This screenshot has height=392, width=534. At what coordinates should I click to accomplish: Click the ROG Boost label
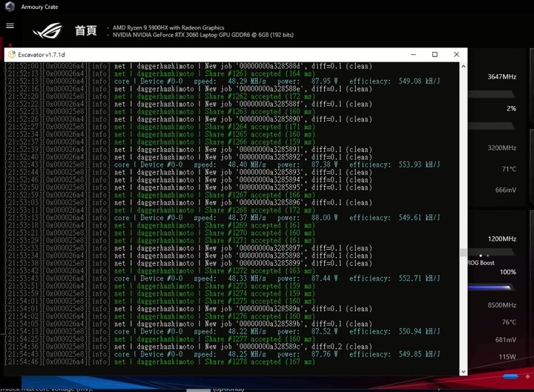(x=481, y=263)
